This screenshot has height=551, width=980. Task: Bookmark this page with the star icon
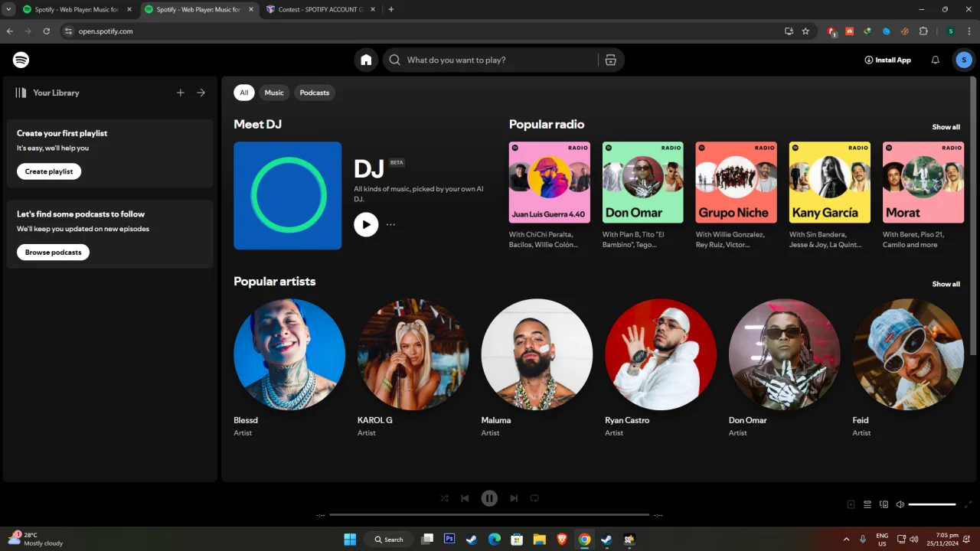[x=805, y=31]
